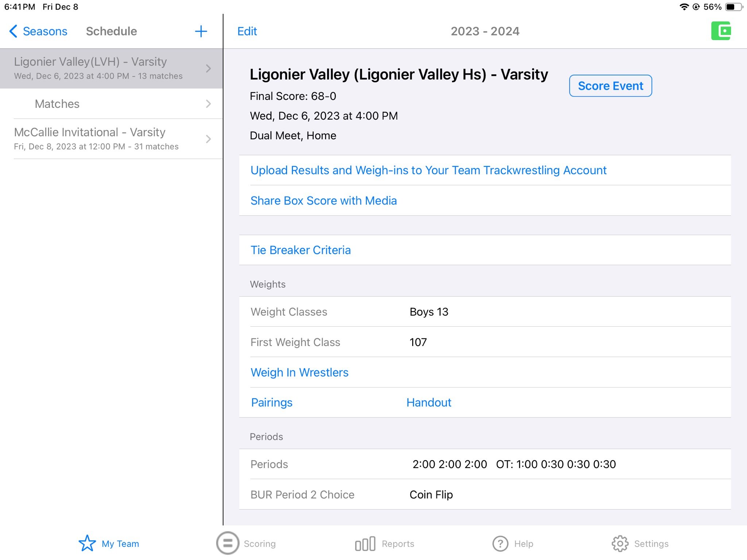The width and height of the screenshot is (747, 560).
Task: Open Tie Breaker Criteria
Action: point(301,250)
